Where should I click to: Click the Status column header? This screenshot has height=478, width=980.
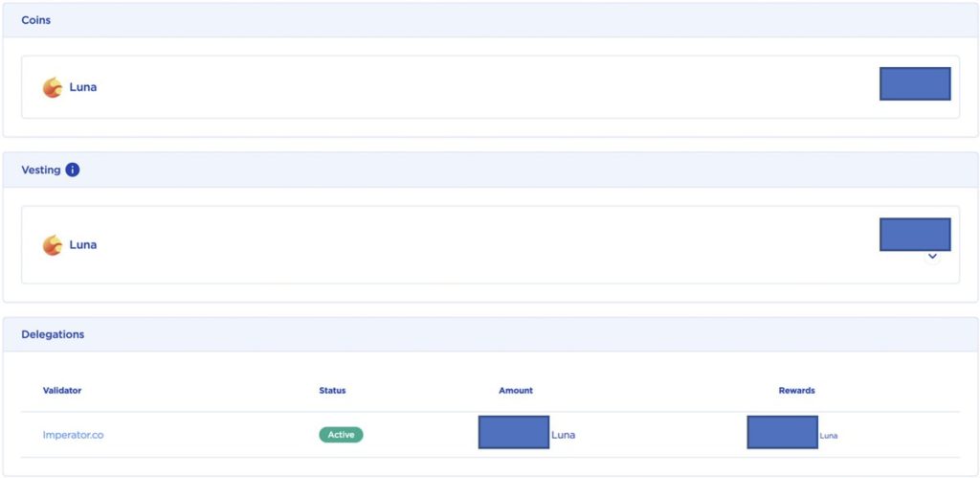[x=332, y=391]
